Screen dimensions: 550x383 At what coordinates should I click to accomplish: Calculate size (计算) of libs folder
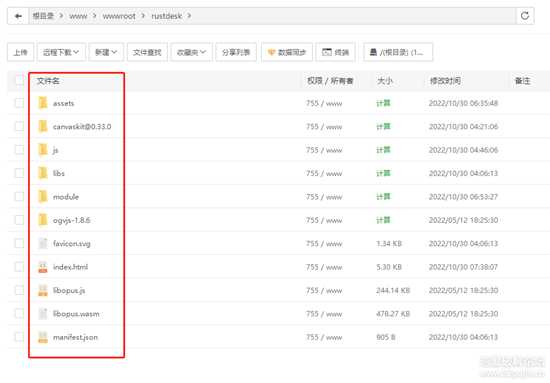tap(383, 173)
